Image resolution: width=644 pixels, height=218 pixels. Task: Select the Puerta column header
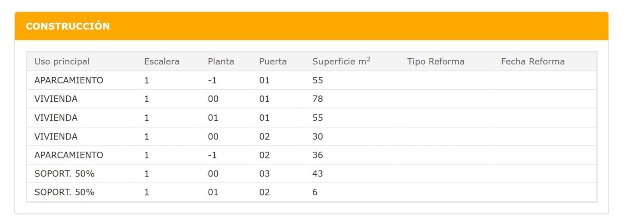point(272,62)
